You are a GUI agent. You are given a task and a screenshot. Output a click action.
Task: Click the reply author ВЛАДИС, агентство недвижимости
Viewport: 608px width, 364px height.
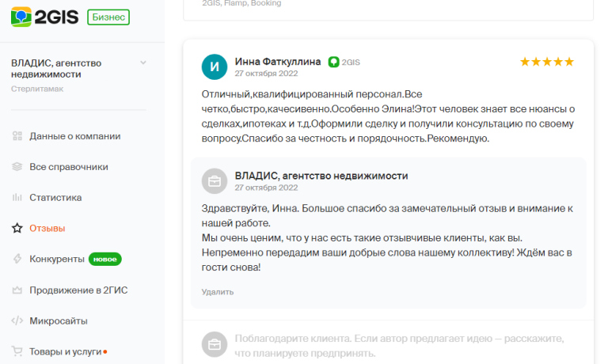(x=321, y=176)
